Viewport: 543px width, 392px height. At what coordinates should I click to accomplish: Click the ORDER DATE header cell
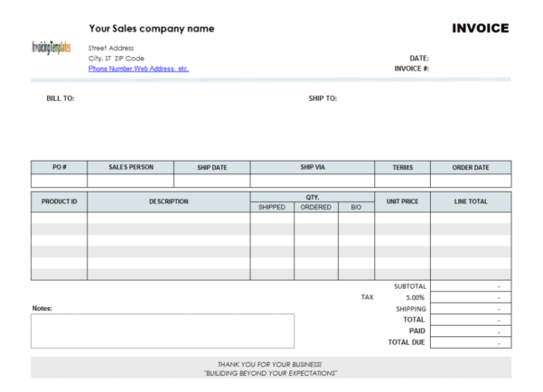[x=471, y=167]
